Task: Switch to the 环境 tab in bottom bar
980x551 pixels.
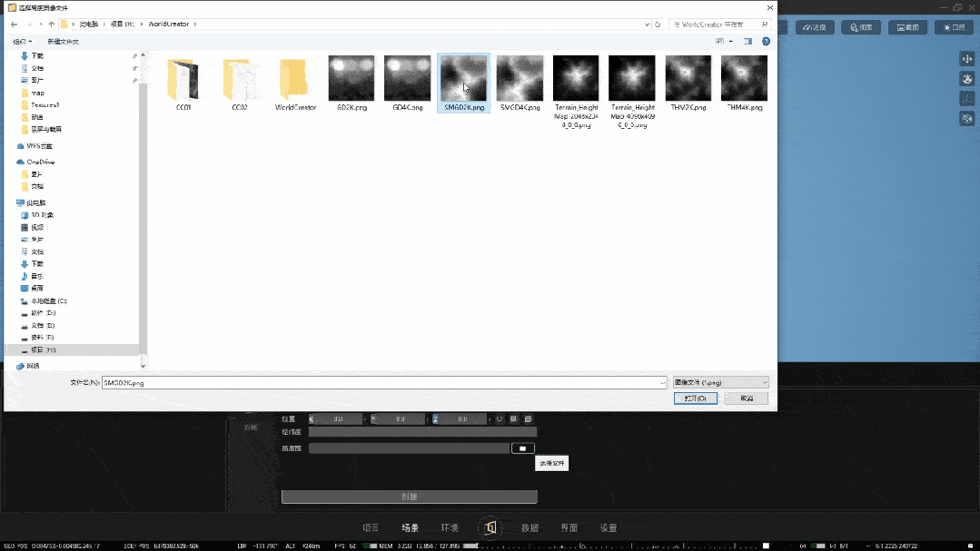Action: [450, 528]
